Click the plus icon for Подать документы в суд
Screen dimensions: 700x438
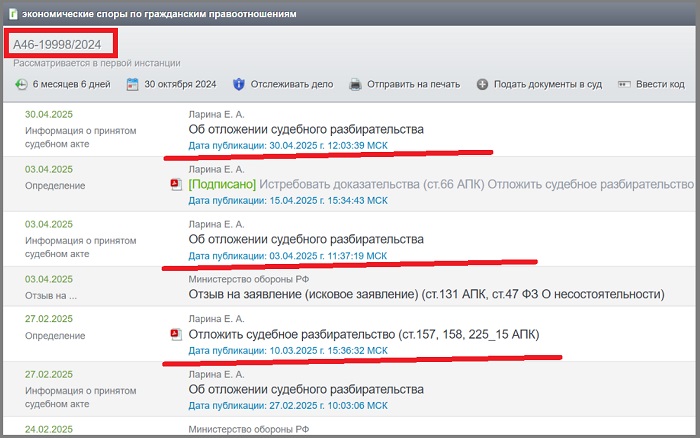click(482, 84)
